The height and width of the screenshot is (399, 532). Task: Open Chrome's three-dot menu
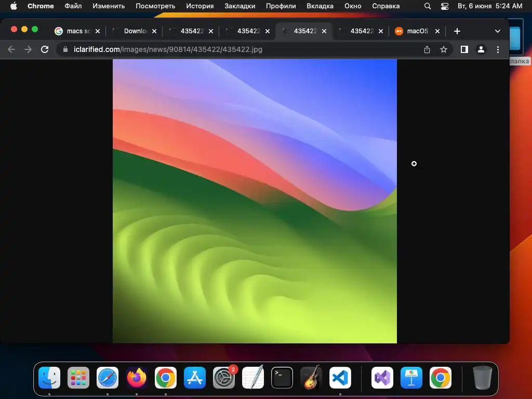coord(498,49)
